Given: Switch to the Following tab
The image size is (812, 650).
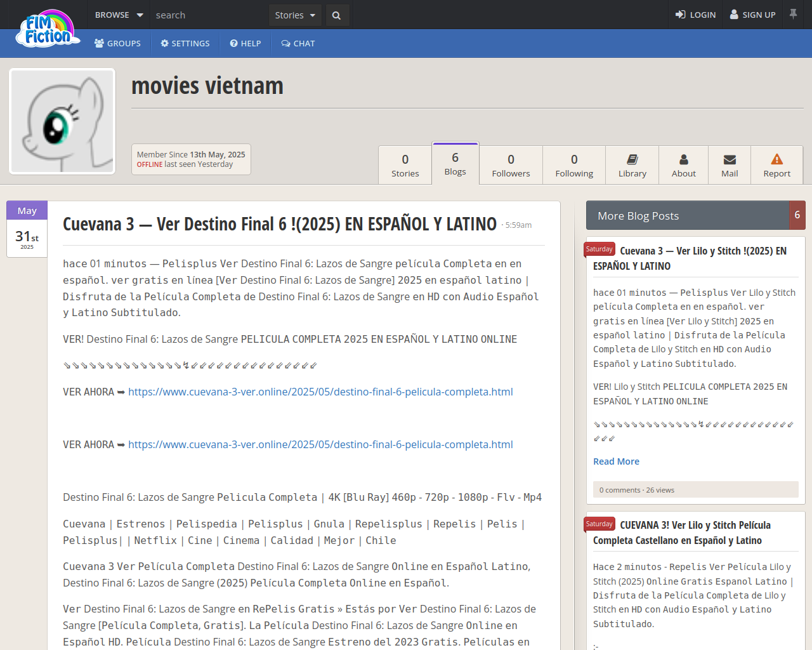Looking at the screenshot, I should 574,165.
